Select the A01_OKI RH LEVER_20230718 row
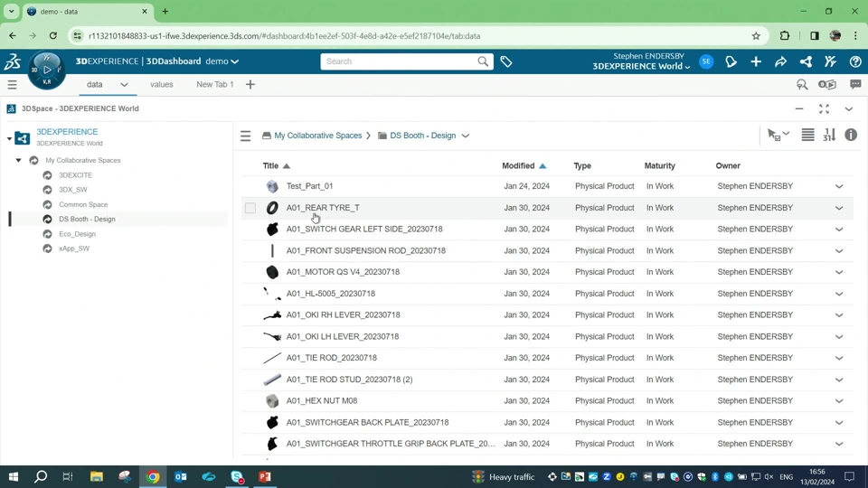 [x=547, y=314]
